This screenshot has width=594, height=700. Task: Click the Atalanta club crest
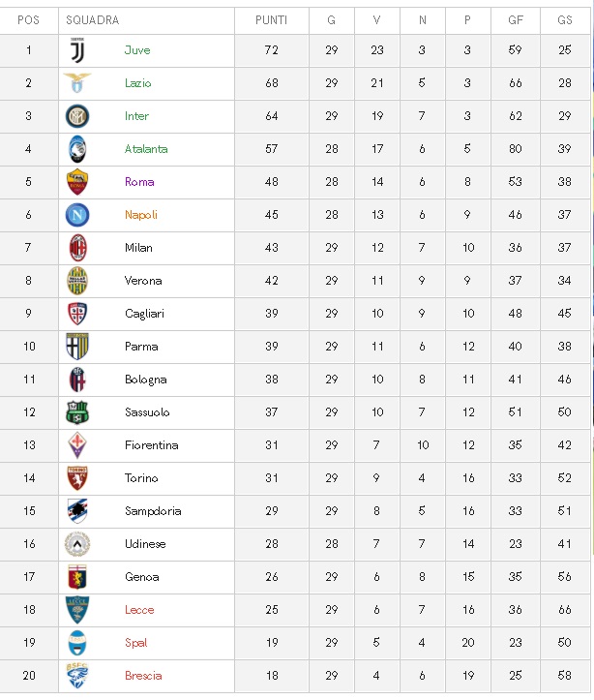77,149
